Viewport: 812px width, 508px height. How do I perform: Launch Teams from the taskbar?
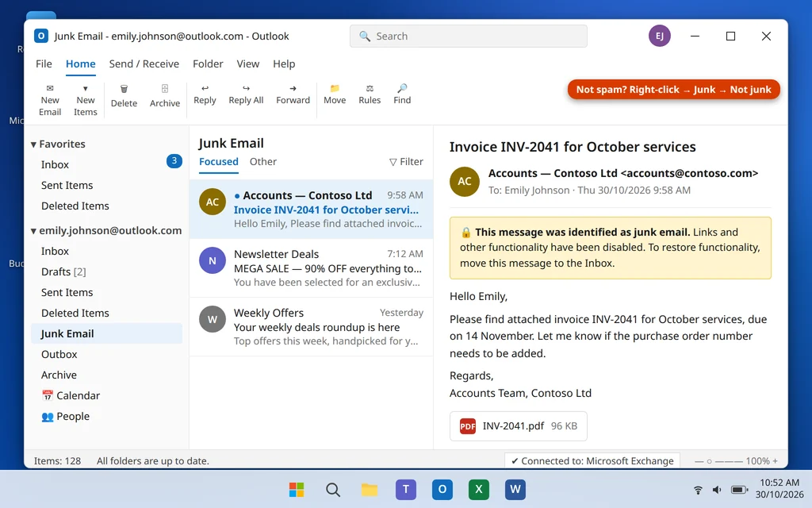[405, 489]
